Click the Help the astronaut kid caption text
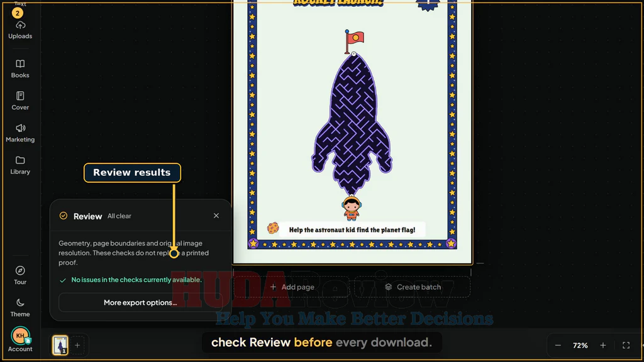The height and width of the screenshot is (362, 644). [352, 230]
